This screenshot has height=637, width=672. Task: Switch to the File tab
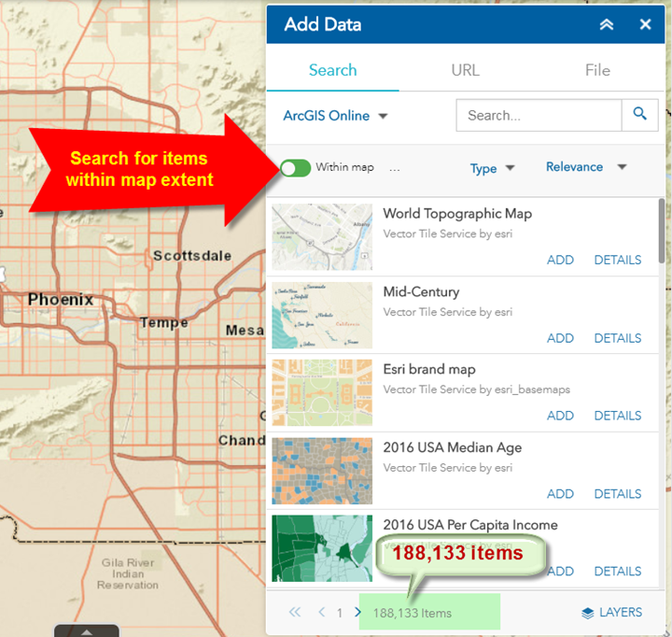point(597,70)
